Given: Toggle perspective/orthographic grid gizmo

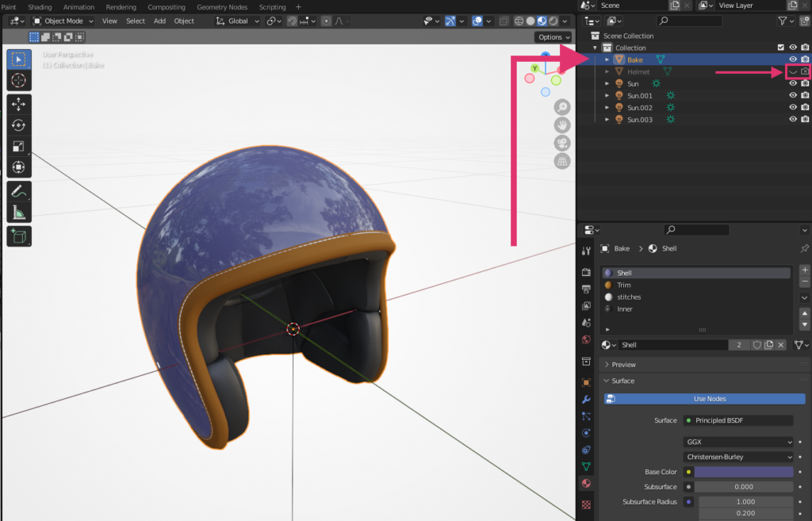Looking at the screenshot, I should (x=562, y=162).
